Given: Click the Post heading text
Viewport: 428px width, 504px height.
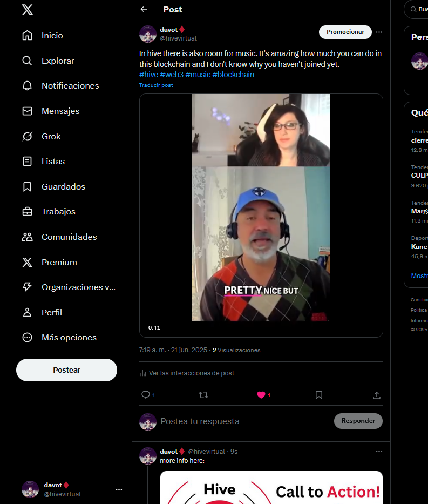Looking at the screenshot, I should point(172,10).
